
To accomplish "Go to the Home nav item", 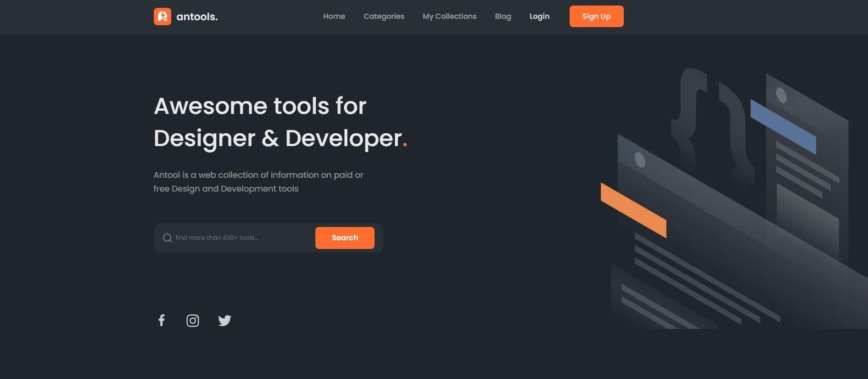I will [x=334, y=17].
